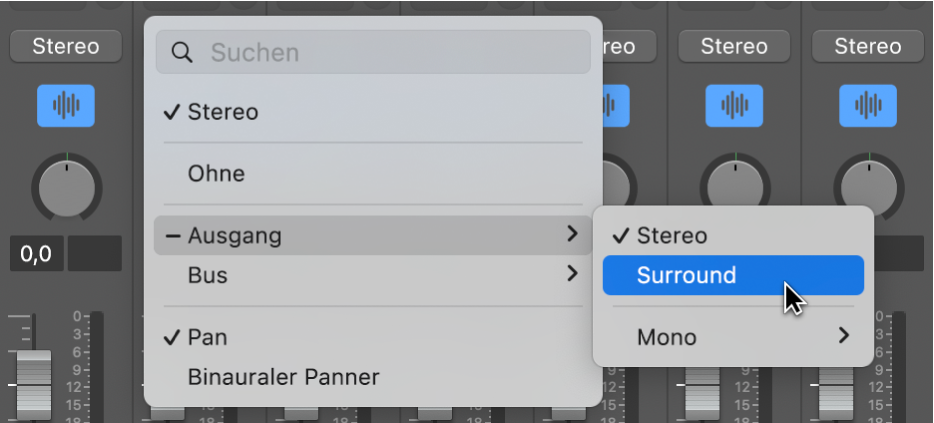Click the waveform icon on the rightmost channel strip
Viewport: 934px width, 423px height.
click(x=868, y=105)
